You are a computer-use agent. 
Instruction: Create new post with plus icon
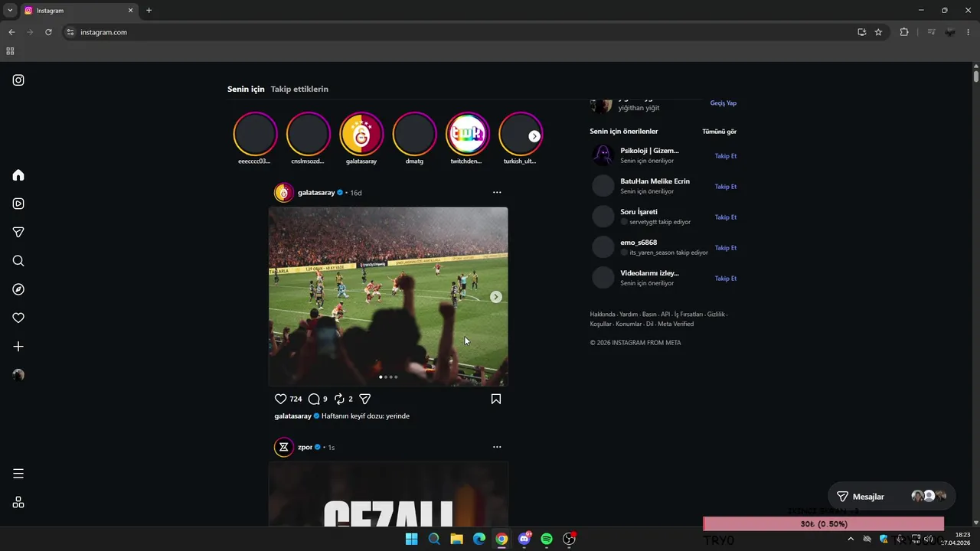point(18,347)
